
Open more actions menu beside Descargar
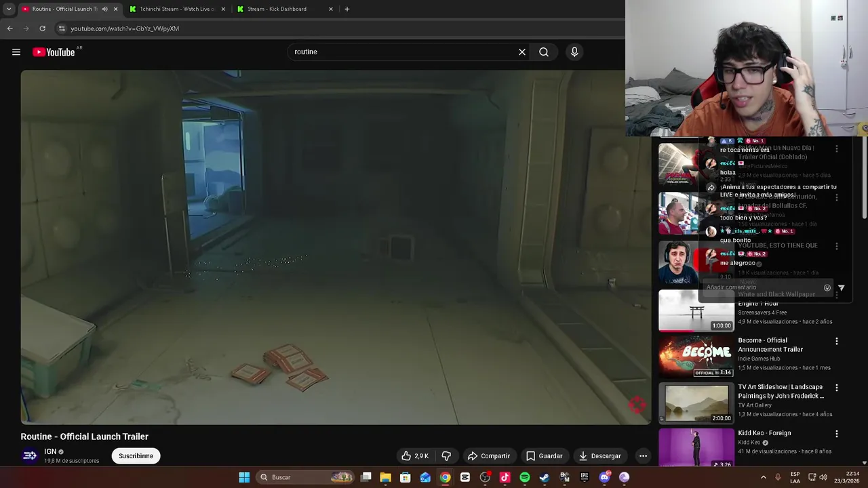click(643, 456)
